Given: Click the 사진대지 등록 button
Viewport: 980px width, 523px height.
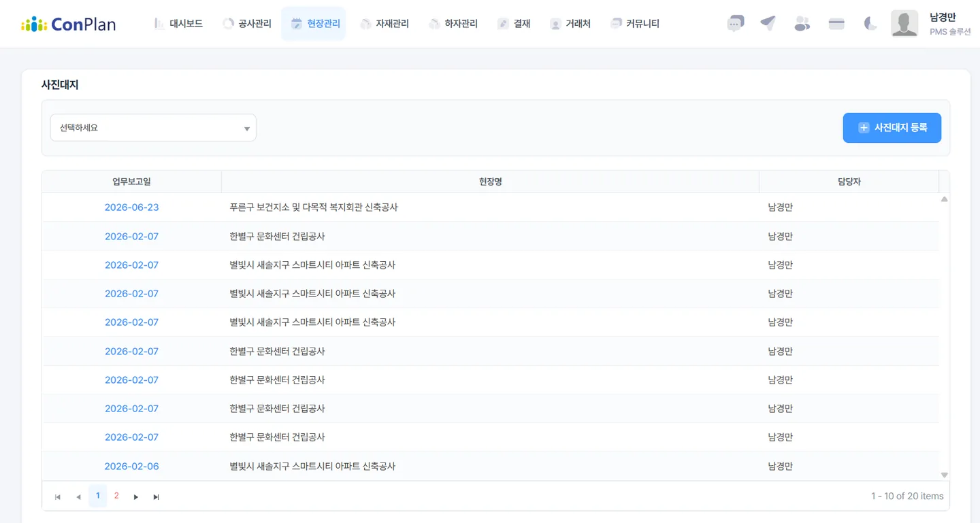Looking at the screenshot, I should [892, 128].
